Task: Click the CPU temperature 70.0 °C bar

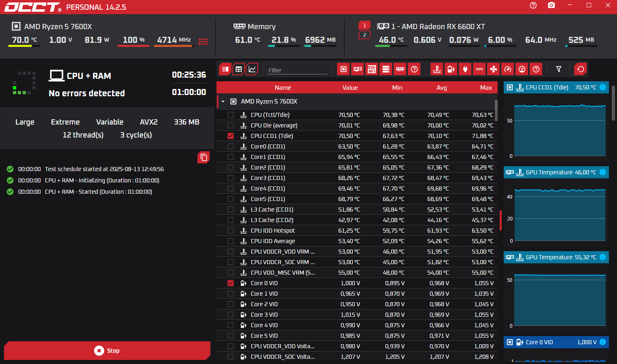Action: (24, 46)
